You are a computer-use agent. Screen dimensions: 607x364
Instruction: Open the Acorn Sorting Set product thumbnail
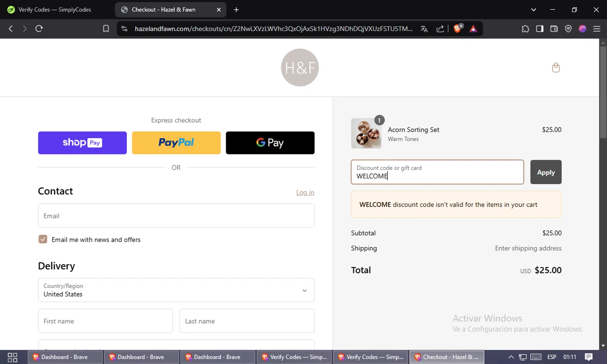tap(366, 133)
